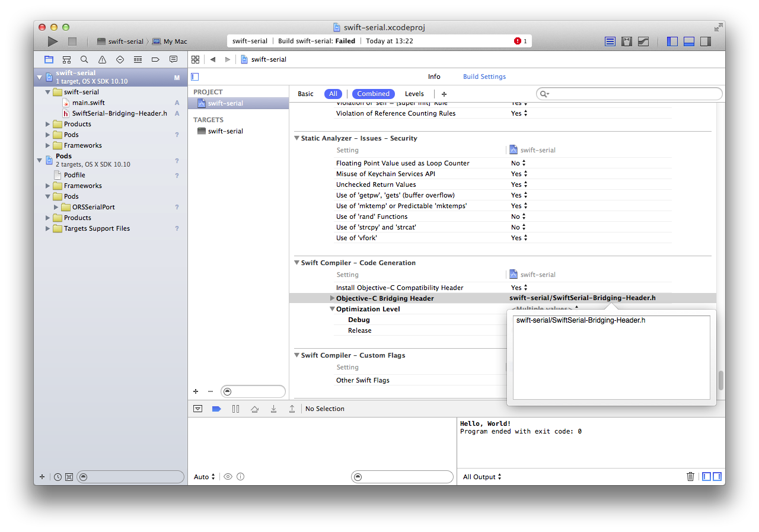759x532 pixels.
Task: Show All build settings
Action: coord(333,94)
